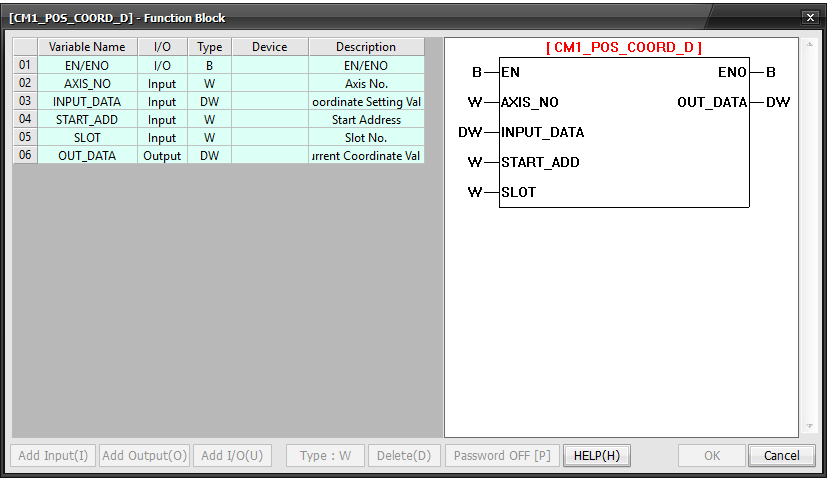
Task: Click the ENO pin label in diagram
Action: (x=732, y=72)
